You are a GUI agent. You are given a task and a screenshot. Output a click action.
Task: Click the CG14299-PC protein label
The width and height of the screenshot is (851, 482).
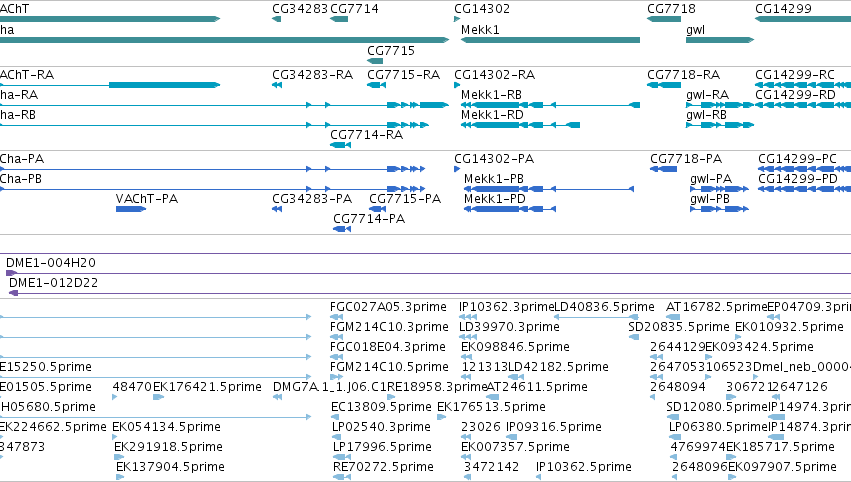pyautogui.click(x=797, y=158)
